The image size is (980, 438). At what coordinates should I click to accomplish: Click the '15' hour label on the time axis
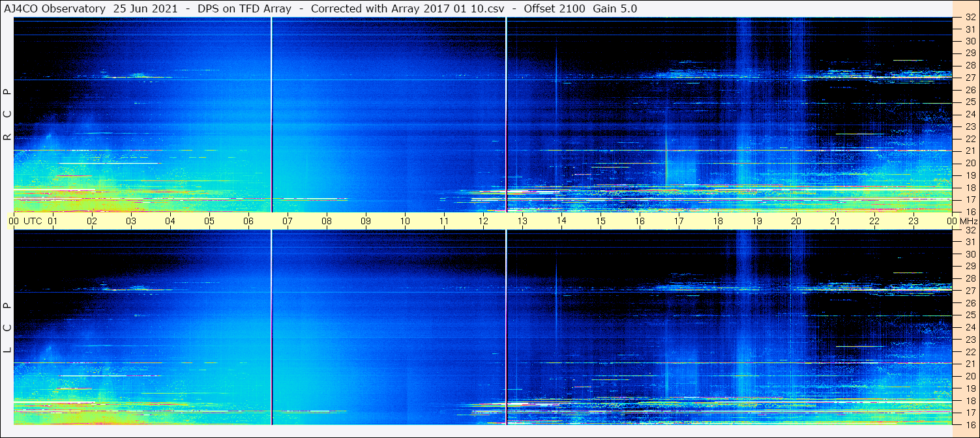pos(601,221)
